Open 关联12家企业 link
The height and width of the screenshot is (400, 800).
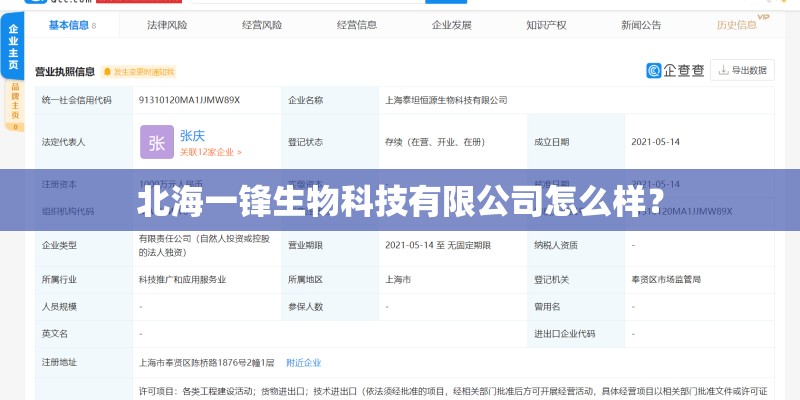pos(211,152)
